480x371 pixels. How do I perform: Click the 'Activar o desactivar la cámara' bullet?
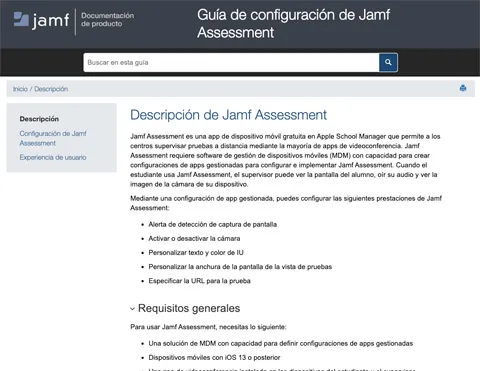click(194, 238)
